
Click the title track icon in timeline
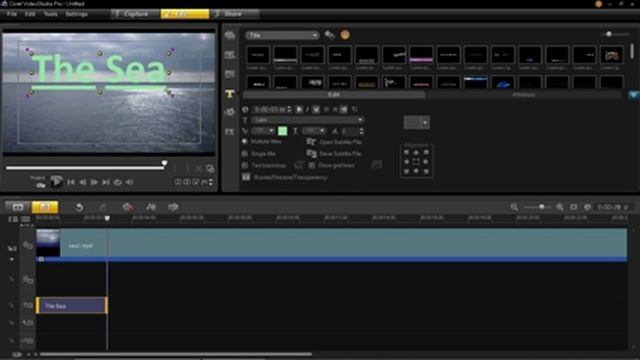(x=28, y=305)
